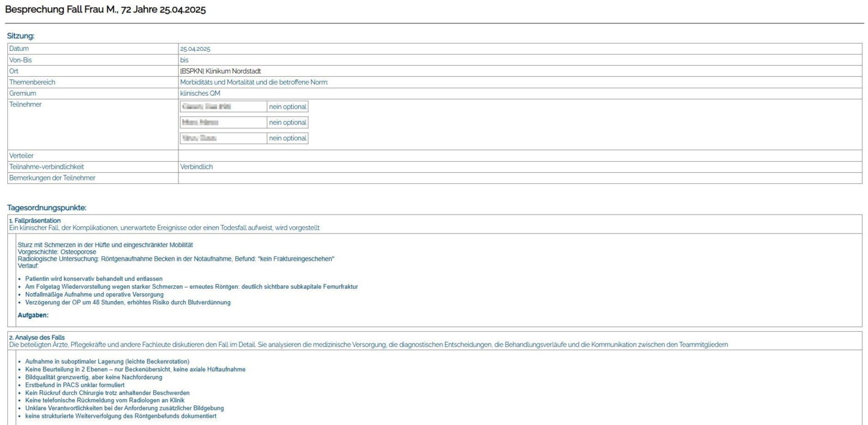Click the Ort value Klinikum Nordstadt

coord(221,71)
